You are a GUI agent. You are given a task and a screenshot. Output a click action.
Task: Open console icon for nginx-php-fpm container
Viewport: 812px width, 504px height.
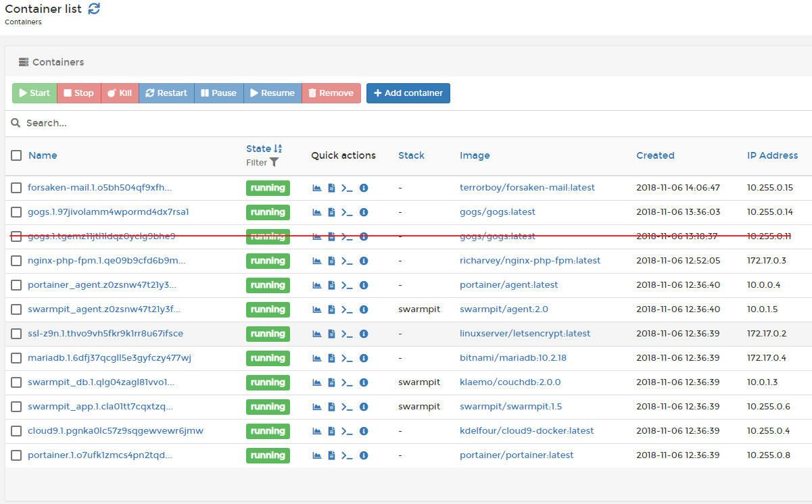click(x=347, y=261)
